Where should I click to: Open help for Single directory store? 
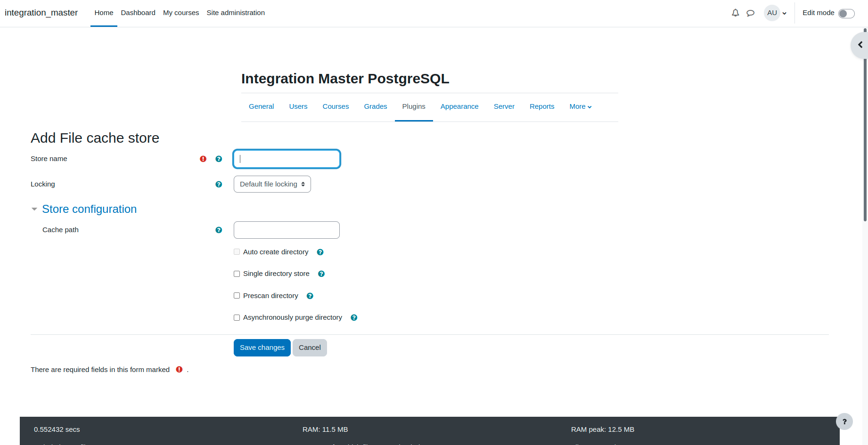321,274
